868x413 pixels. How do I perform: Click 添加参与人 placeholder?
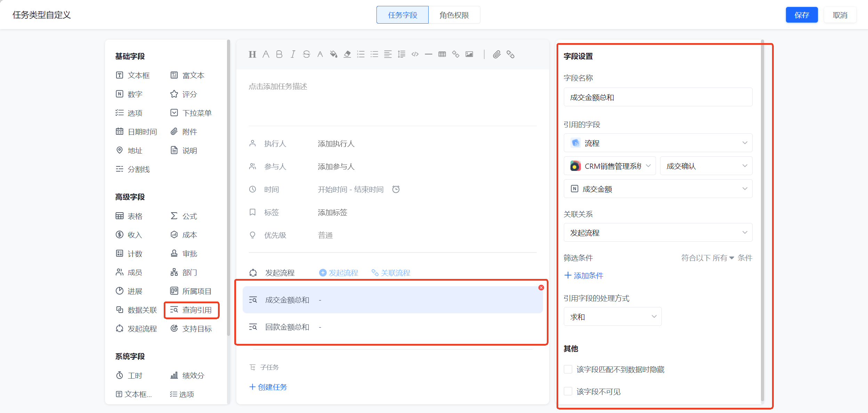336,166
